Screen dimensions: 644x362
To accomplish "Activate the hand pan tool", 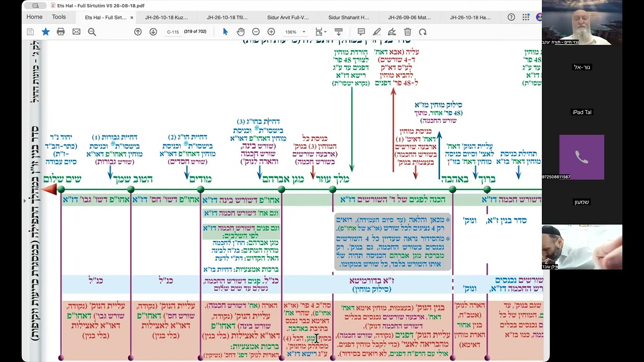I will [x=240, y=32].
